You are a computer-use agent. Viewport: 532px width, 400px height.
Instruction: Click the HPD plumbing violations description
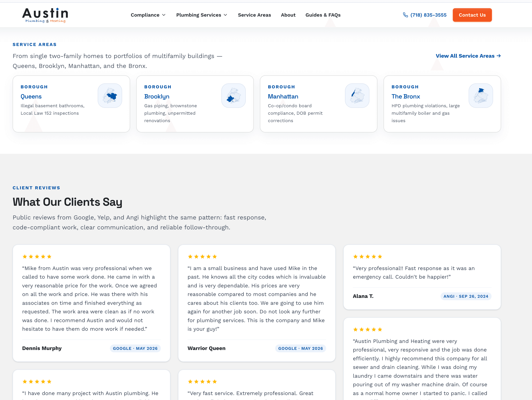[426, 113]
